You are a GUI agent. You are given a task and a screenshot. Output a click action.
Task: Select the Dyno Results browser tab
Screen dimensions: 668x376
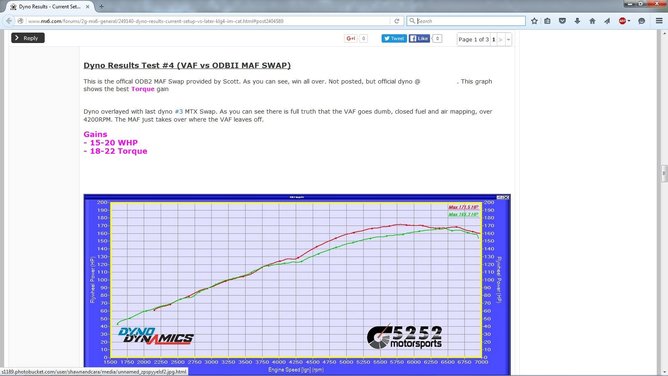tap(50, 7)
